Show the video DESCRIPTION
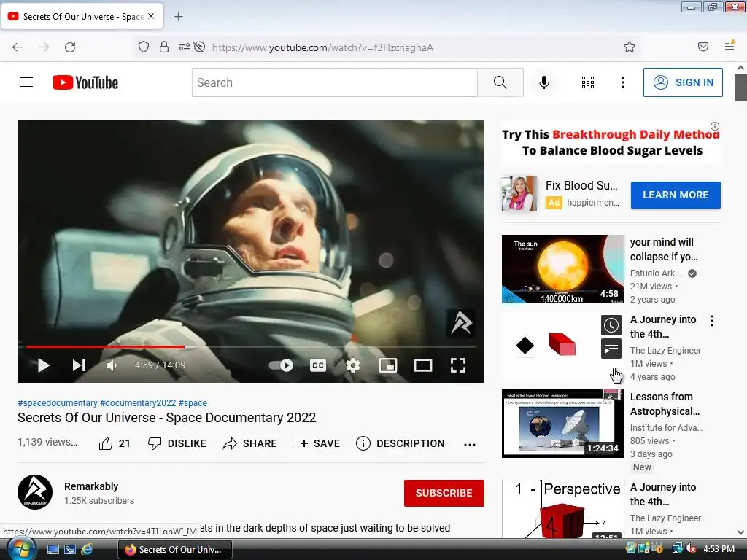This screenshot has width=747, height=560. click(x=400, y=443)
